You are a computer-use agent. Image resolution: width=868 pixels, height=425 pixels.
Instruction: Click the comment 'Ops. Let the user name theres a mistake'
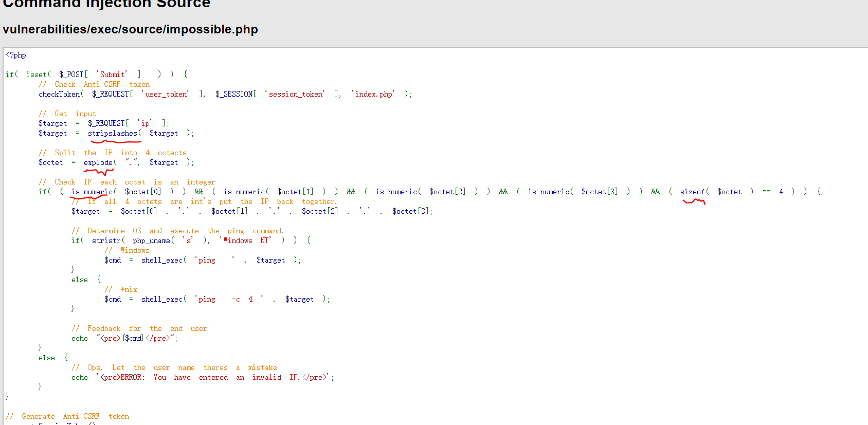(x=174, y=367)
